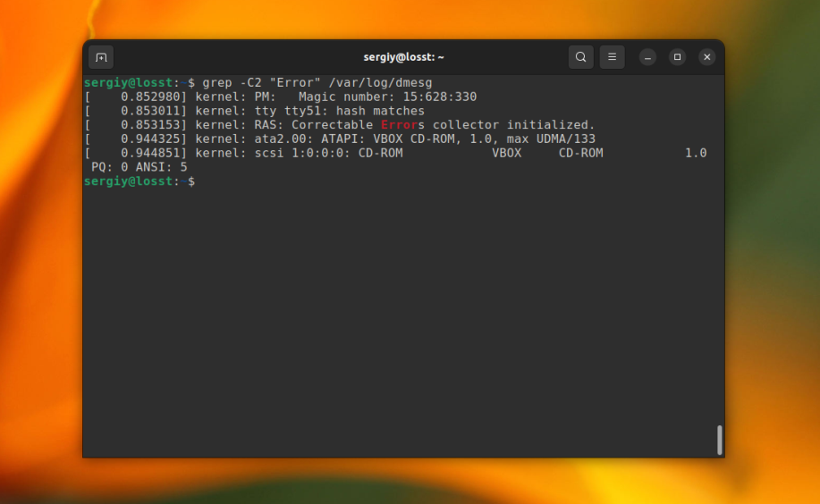Screen dimensions: 820x504
Task: Click the tty tty51: hash matches line
Action: click(x=254, y=111)
